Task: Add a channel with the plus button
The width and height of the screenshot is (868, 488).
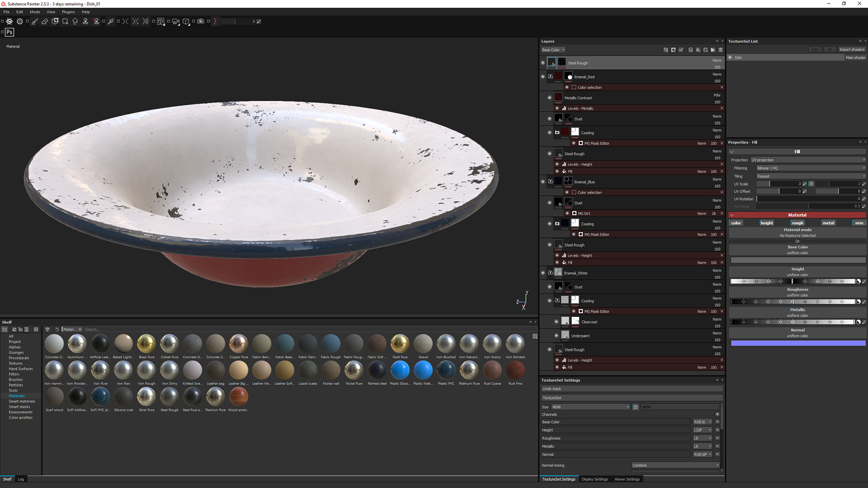Action: (717, 414)
